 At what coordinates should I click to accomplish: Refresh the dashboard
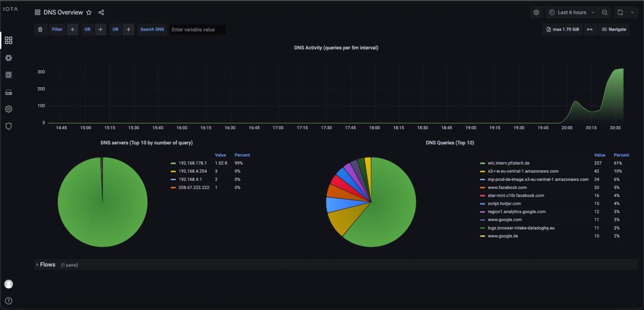(x=620, y=12)
